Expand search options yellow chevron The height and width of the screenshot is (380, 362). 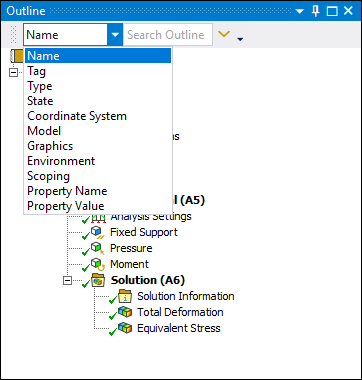(x=224, y=34)
